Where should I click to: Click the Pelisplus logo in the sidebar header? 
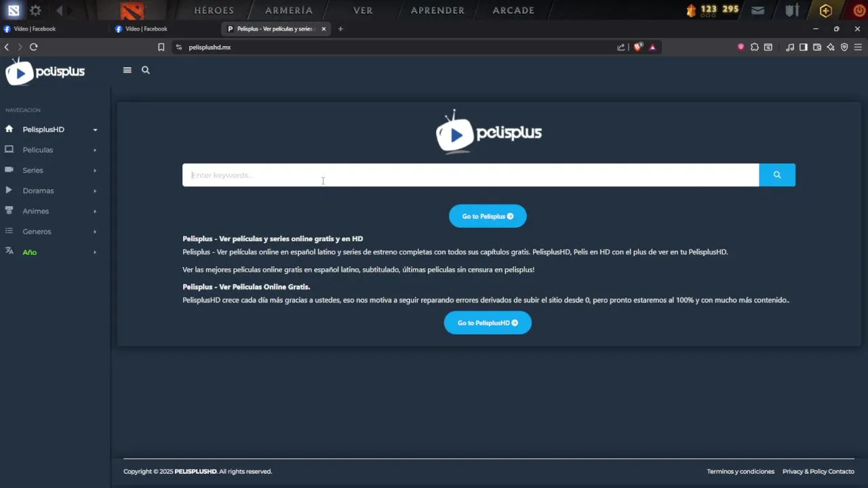(x=45, y=71)
